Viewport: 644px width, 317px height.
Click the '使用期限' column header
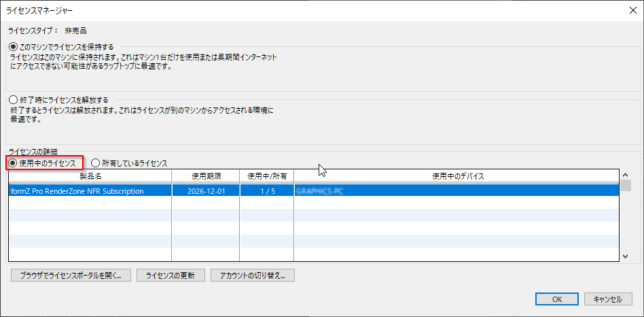205,176
